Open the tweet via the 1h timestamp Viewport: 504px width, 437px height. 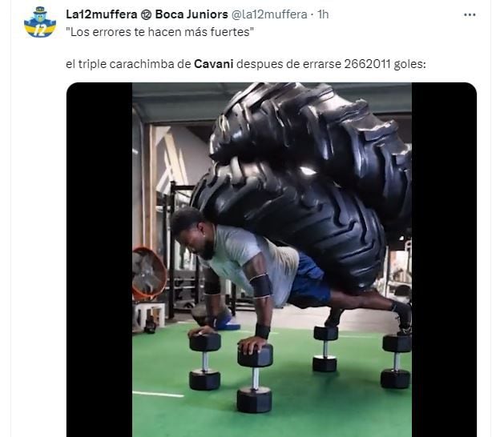click(x=323, y=14)
